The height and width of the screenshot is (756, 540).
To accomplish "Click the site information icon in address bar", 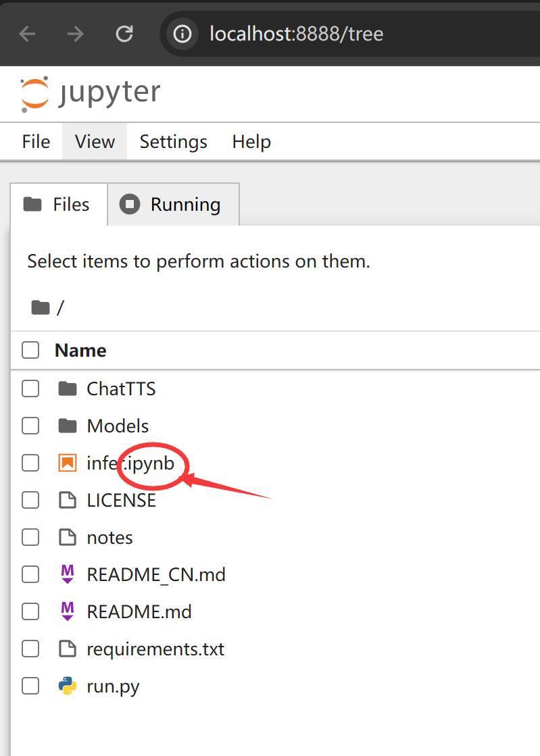I will pyautogui.click(x=182, y=34).
